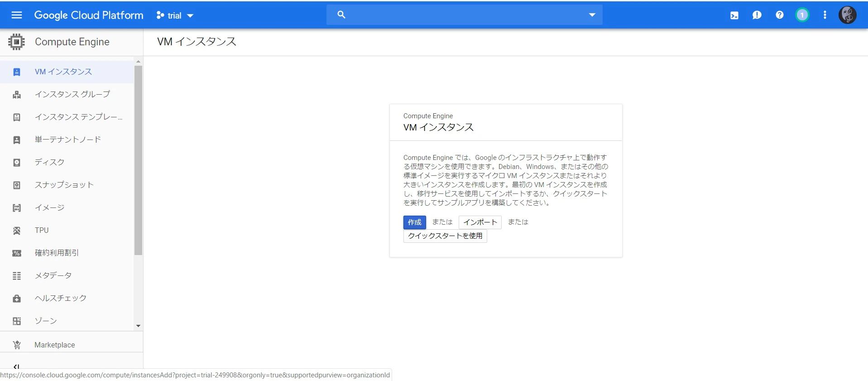Open ゾーン in sidebar
The height and width of the screenshot is (381, 868).
(67, 321)
